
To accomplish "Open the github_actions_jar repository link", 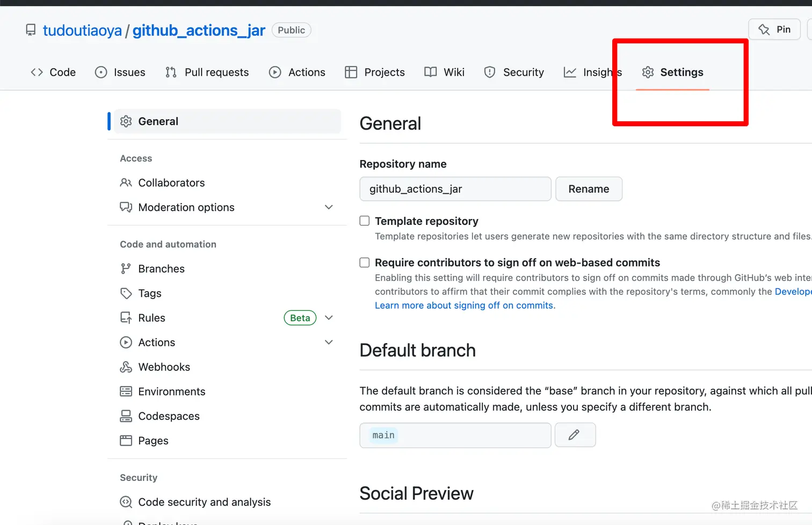I will 199,31.
